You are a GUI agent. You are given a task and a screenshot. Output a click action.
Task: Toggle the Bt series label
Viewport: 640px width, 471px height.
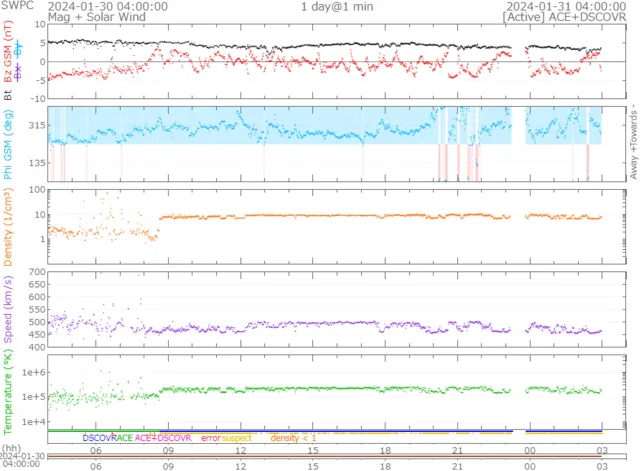[x=9, y=94]
